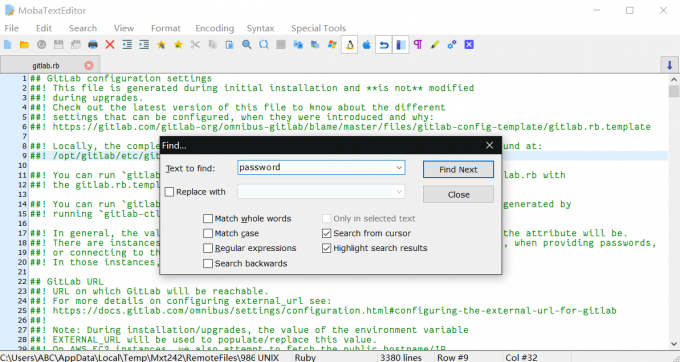This screenshot has height=362, width=680.
Task: Click the Find Next button
Action: (458, 170)
